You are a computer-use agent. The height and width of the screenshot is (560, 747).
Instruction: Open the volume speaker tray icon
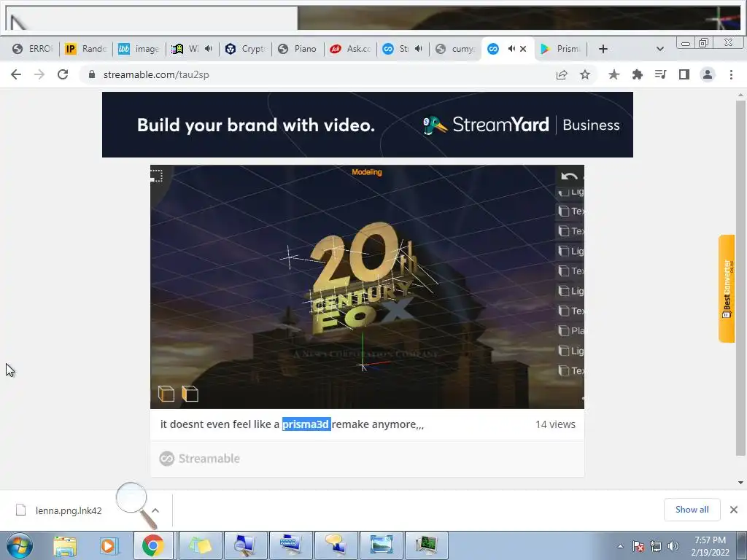673,546
